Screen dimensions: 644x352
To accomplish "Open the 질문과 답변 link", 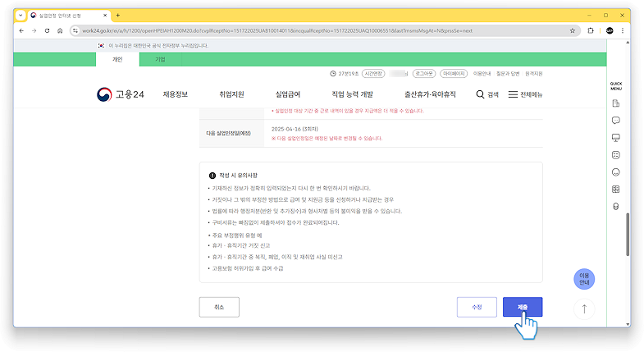I will click(508, 74).
